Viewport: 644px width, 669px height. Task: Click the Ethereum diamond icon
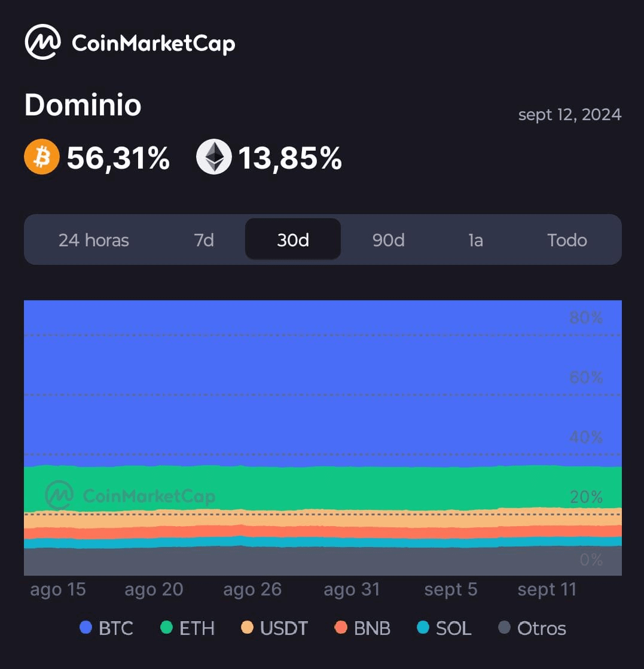213,157
